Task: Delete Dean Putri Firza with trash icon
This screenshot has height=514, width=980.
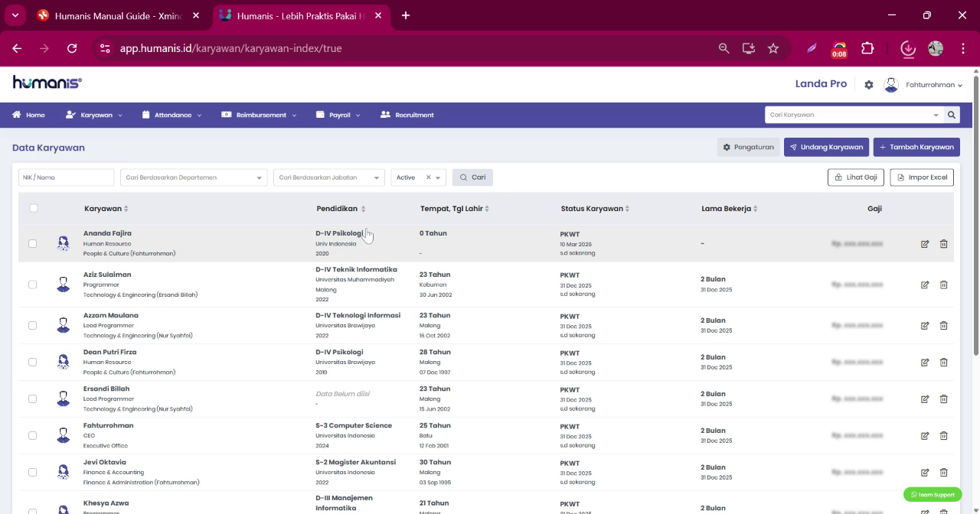Action: click(943, 362)
